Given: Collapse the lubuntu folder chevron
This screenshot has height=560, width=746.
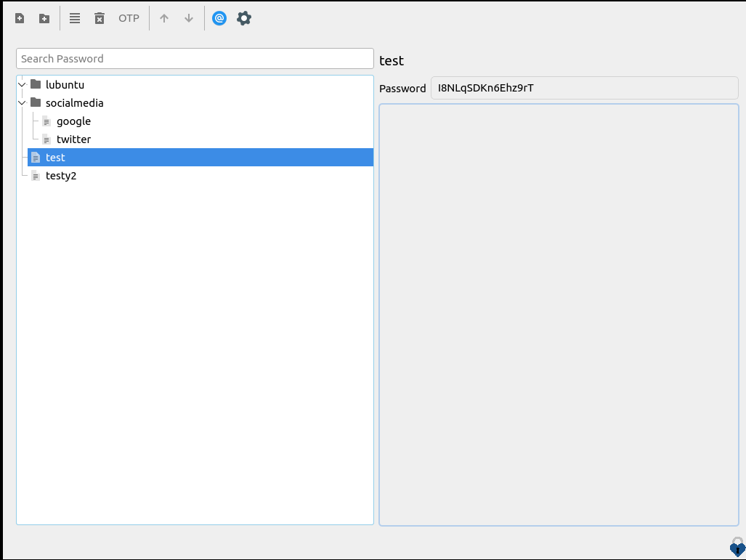Looking at the screenshot, I should 22,85.
